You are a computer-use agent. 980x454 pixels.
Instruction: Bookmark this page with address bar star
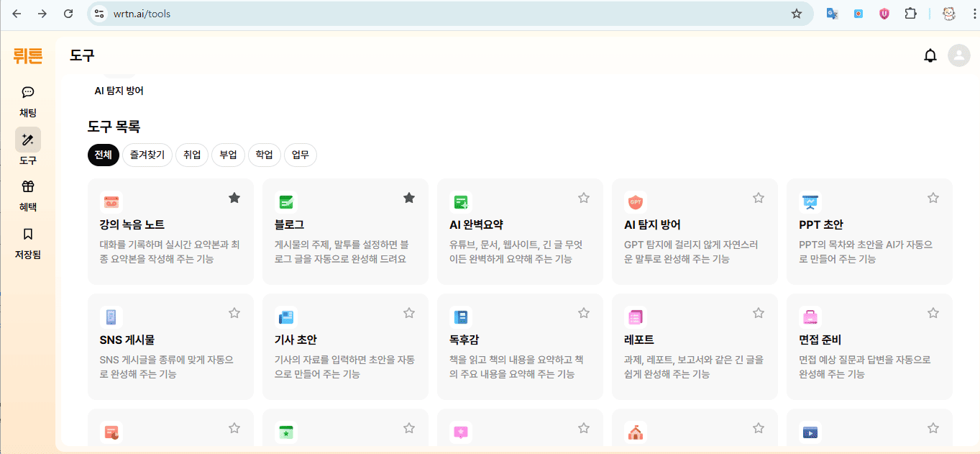(x=797, y=14)
